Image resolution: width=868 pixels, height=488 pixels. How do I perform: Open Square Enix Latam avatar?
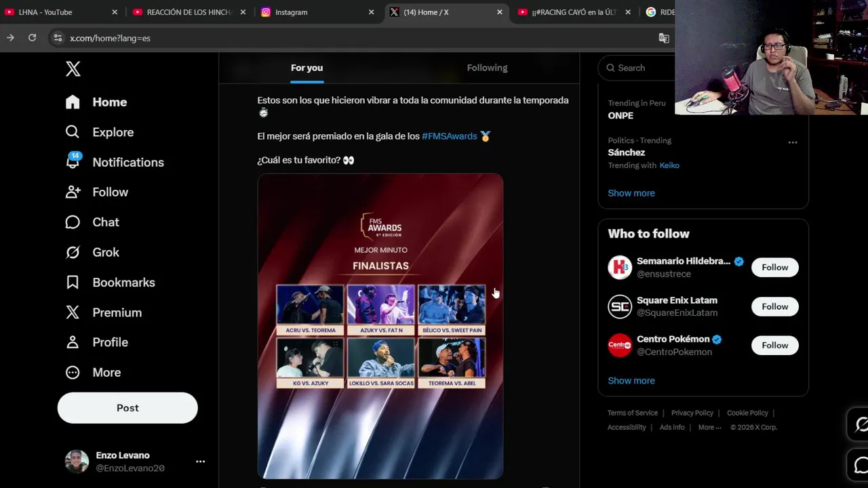click(x=620, y=306)
